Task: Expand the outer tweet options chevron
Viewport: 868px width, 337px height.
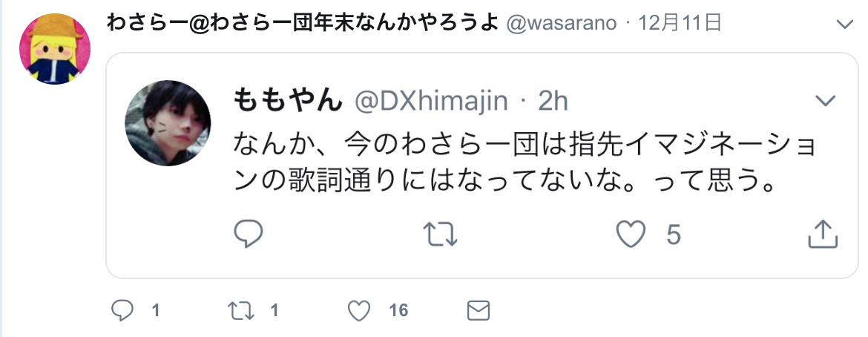Action: [x=845, y=24]
